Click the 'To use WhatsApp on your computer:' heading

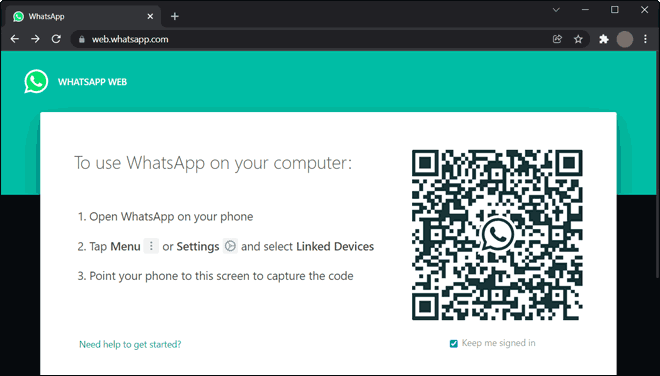213,163
